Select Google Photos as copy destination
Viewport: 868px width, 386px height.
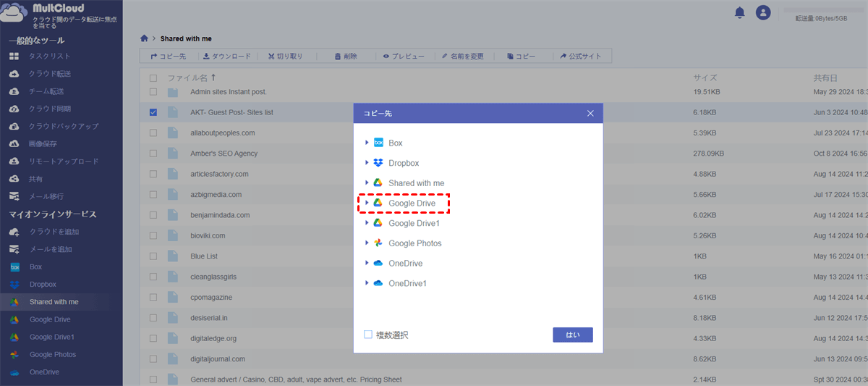click(x=414, y=243)
